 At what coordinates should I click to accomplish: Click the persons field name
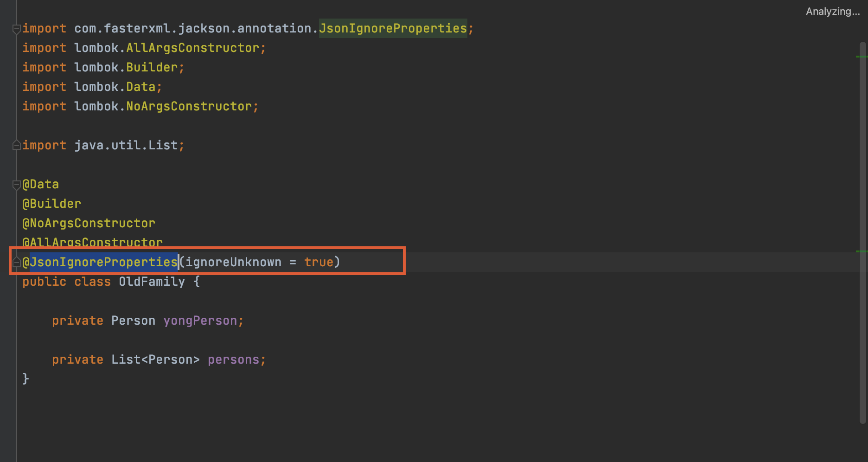(x=233, y=359)
